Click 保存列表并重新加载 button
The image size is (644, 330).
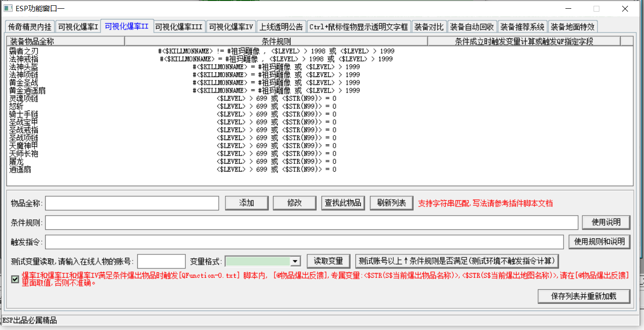584,296
